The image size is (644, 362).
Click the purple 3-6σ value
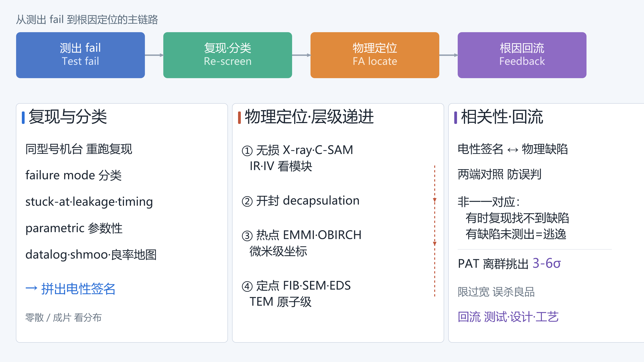coord(547,263)
